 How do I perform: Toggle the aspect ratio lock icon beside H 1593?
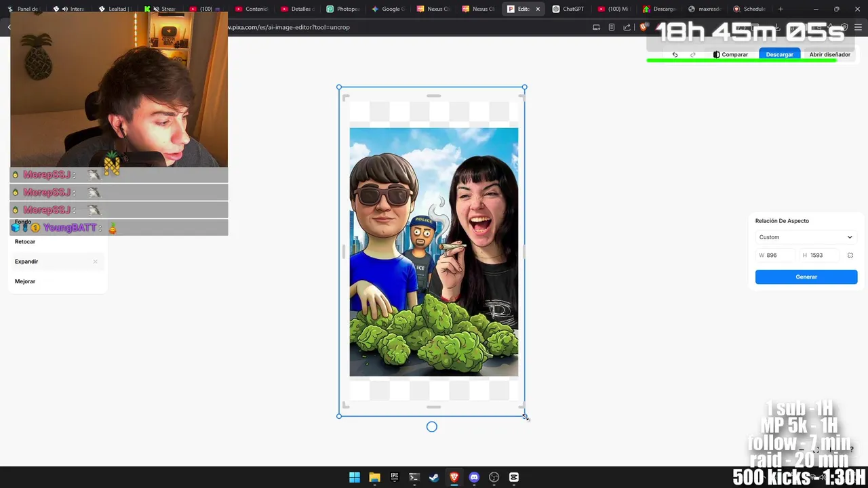tap(850, 256)
